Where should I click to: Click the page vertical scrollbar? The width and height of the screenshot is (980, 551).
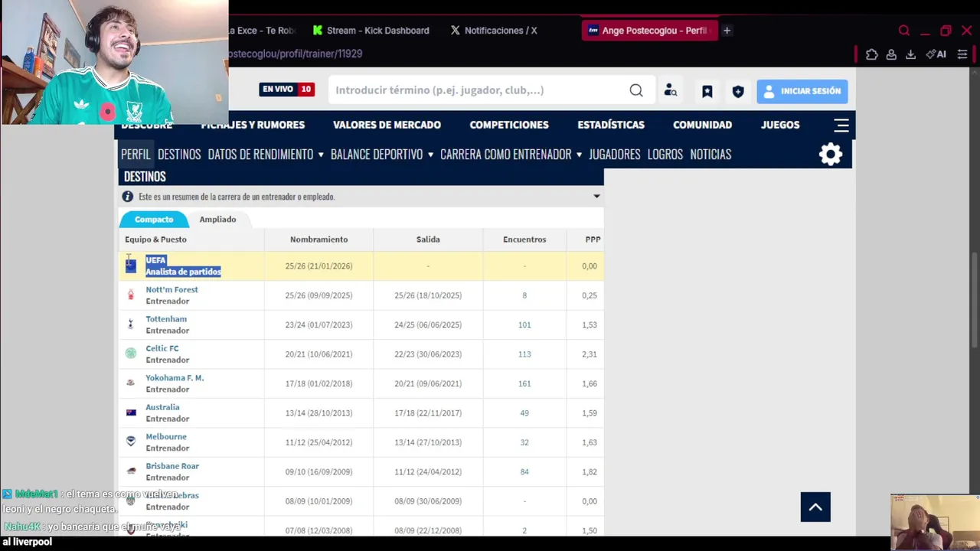tap(975, 298)
